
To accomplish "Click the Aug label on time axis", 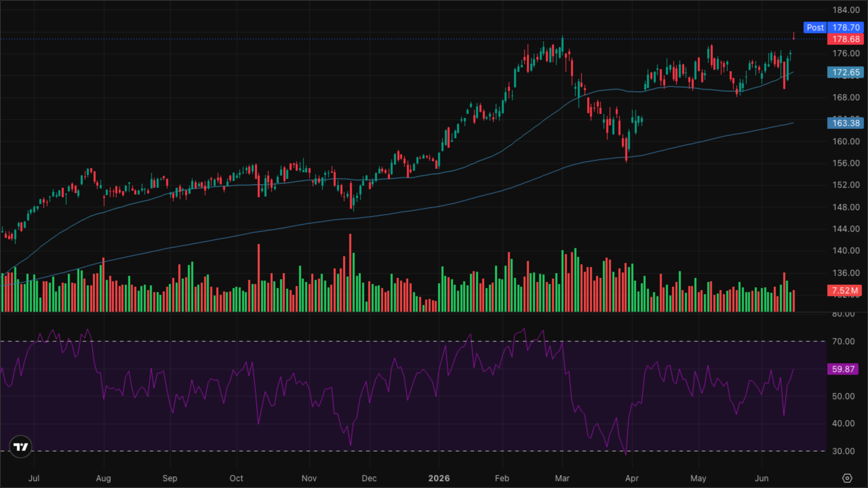I will click(x=103, y=478).
